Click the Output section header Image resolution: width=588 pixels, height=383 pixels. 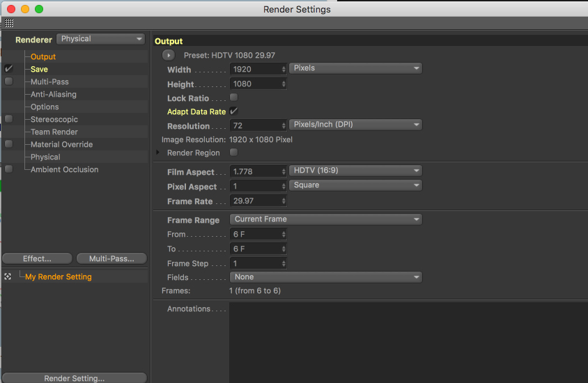pyautogui.click(x=169, y=41)
